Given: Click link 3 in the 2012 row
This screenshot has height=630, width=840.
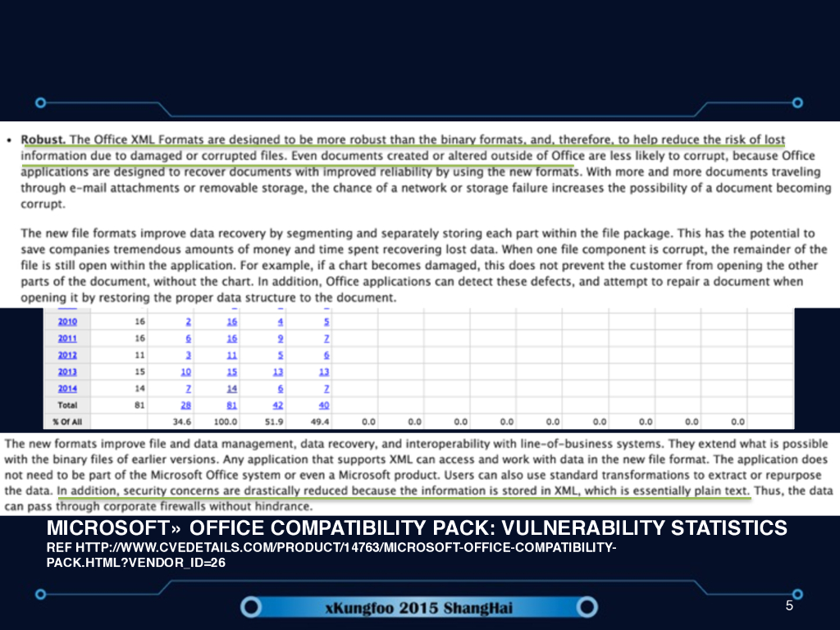Looking at the screenshot, I should [x=189, y=354].
